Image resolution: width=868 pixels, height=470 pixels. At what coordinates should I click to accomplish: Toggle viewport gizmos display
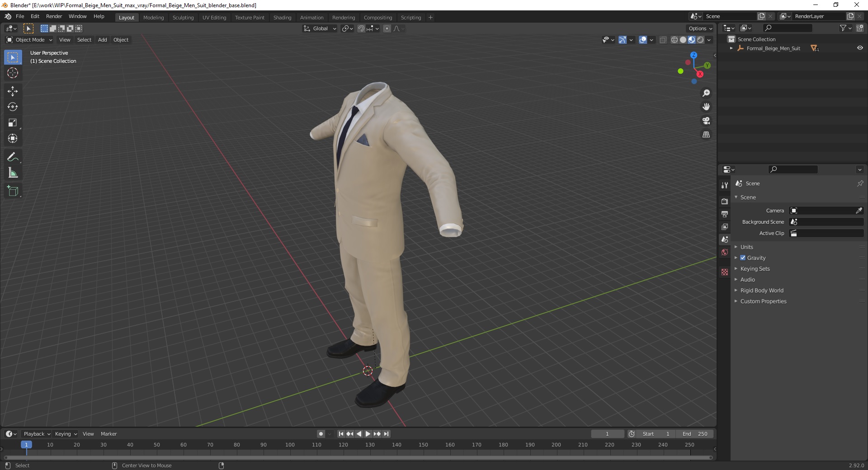[x=623, y=40]
